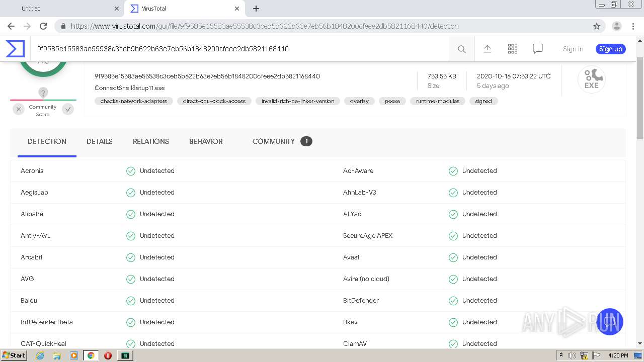Click the Chrome taskbar icon
The width and height of the screenshot is (644, 362).
[x=91, y=355]
